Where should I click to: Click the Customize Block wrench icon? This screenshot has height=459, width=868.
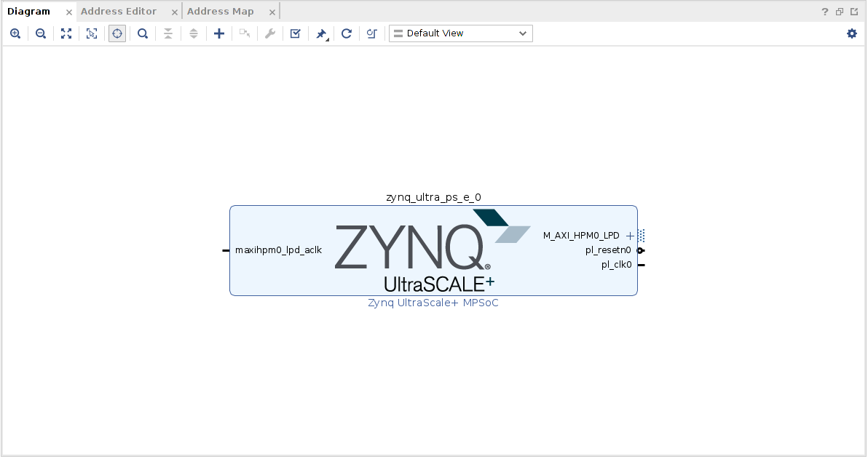pos(270,33)
